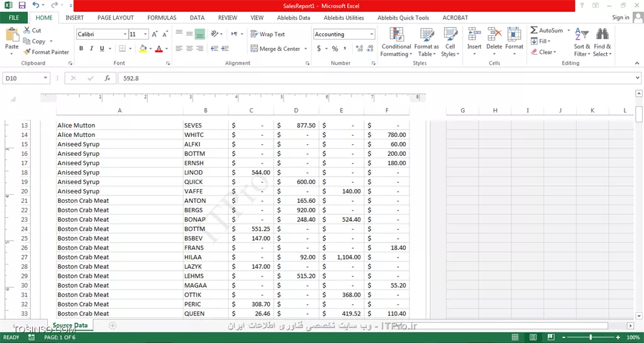Click the font color red A swatch
644x343 pixels.
click(x=159, y=48)
